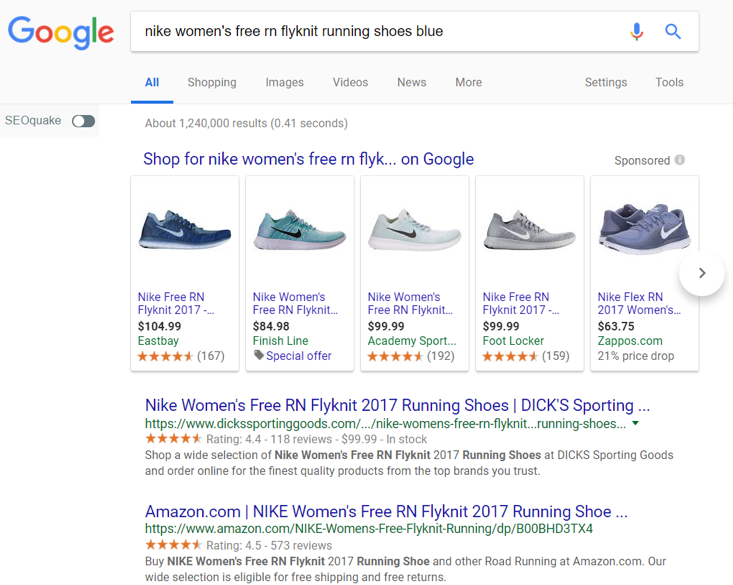The width and height of the screenshot is (733, 585).
Task: Click the Academy Sport... store name
Action: coord(412,341)
